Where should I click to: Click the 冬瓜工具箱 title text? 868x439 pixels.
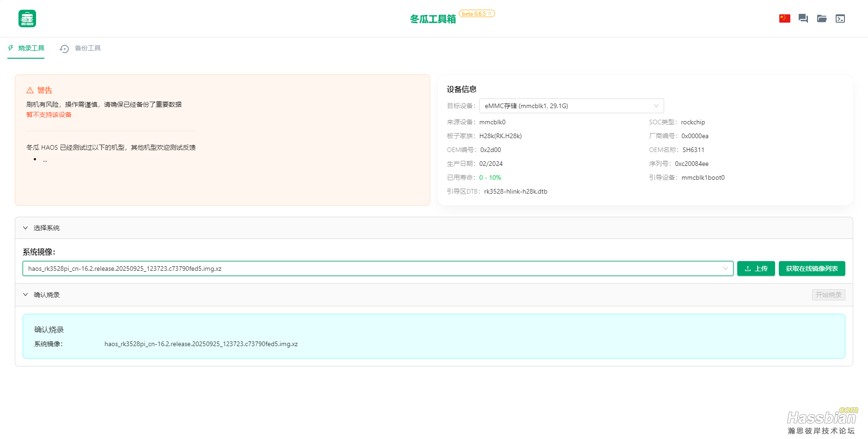433,19
